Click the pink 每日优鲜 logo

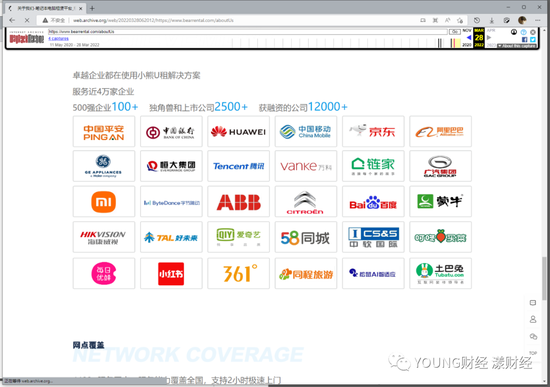(x=103, y=273)
